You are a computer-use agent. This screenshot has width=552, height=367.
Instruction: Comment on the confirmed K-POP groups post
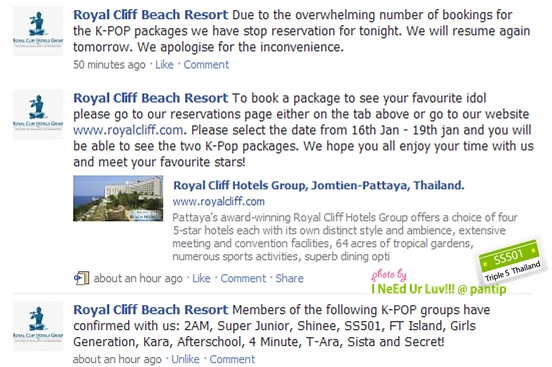232,359
